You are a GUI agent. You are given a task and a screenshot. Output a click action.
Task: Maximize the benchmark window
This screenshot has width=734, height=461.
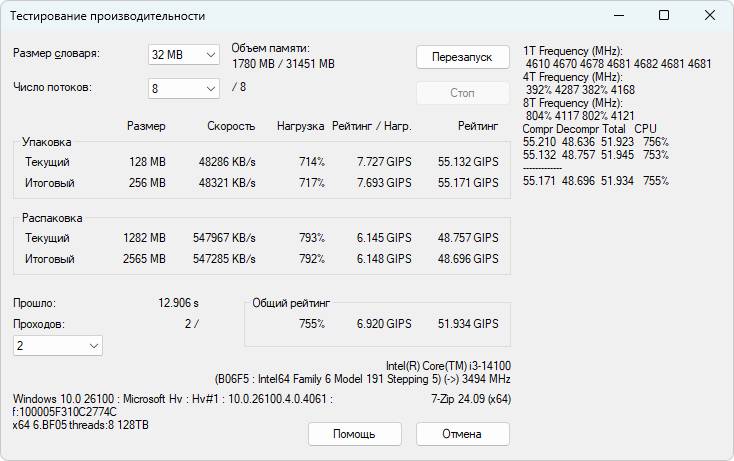coord(664,16)
